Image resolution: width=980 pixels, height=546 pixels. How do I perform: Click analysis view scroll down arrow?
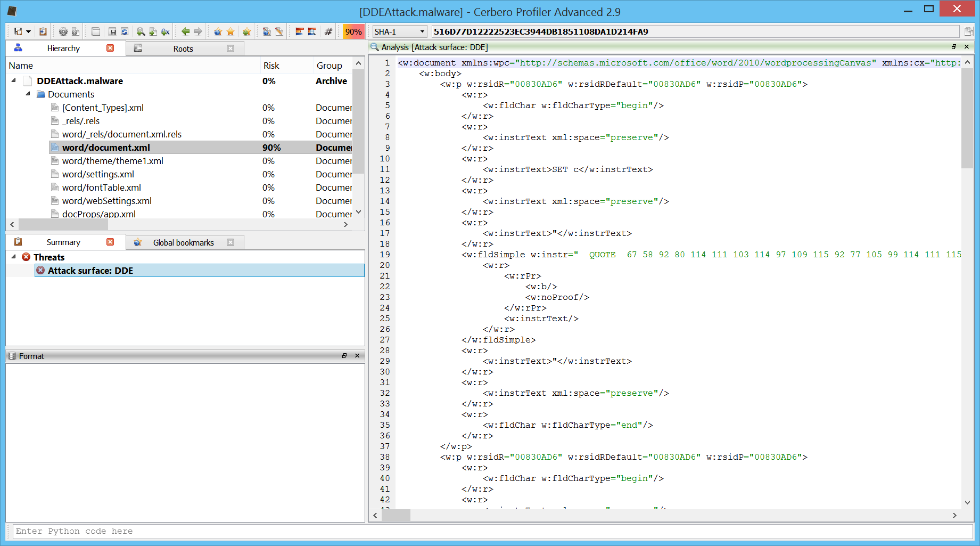coord(967,502)
